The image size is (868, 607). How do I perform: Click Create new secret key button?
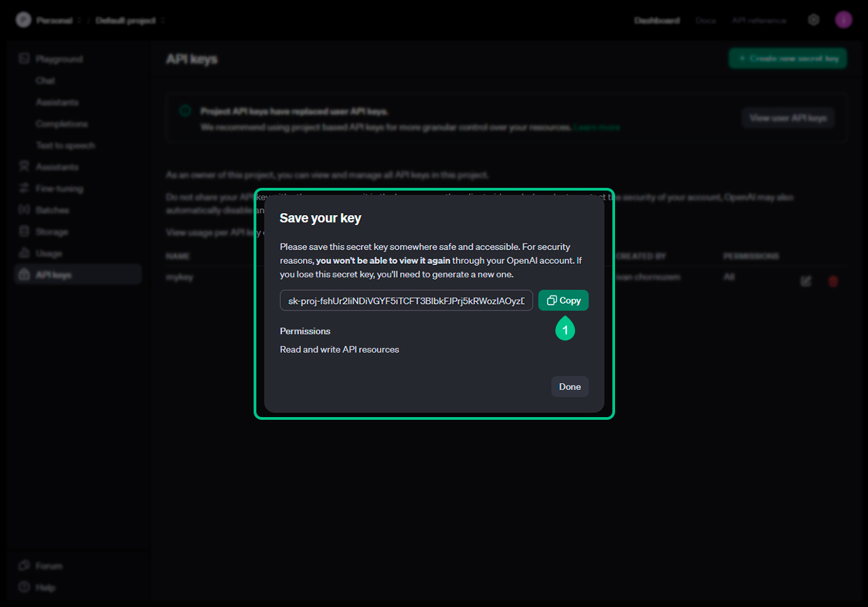click(788, 58)
